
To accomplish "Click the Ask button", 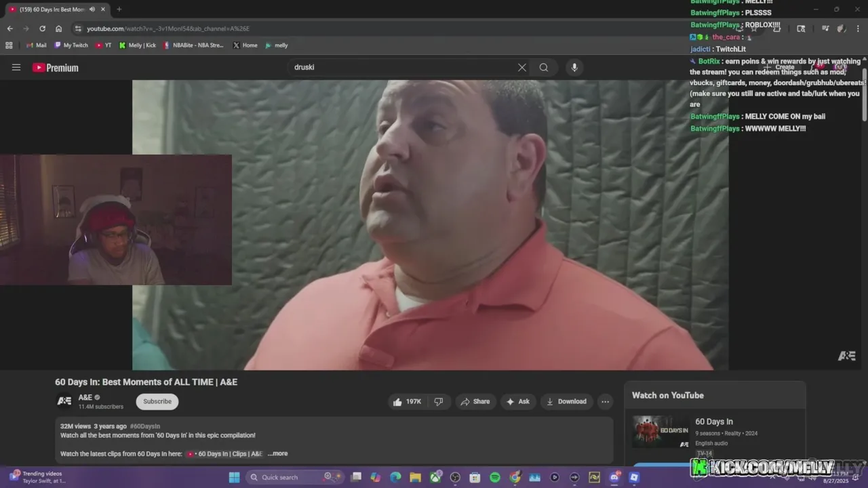I will [x=517, y=401].
